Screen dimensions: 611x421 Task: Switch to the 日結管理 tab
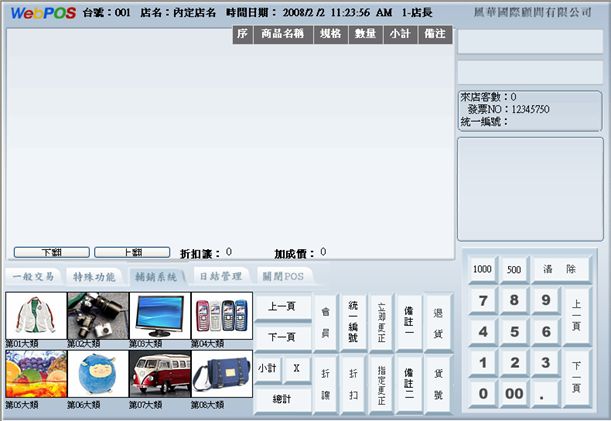pyautogui.click(x=221, y=277)
